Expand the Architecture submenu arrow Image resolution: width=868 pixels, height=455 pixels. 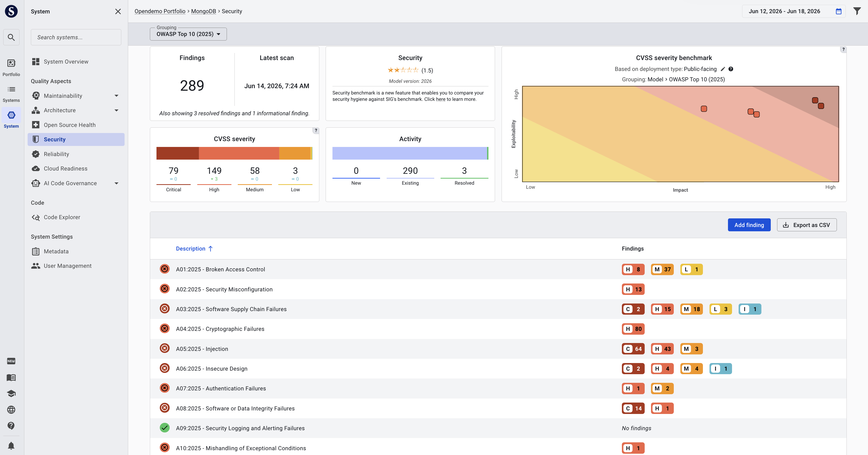pyautogui.click(x=116, y=110)
